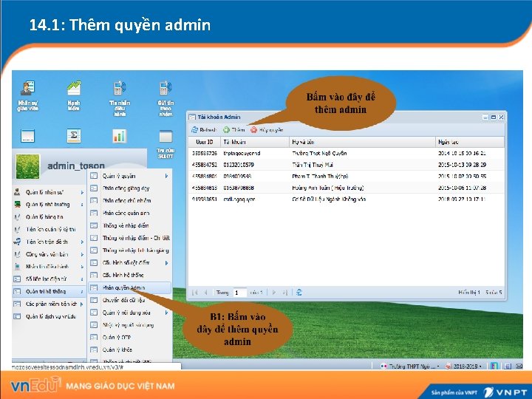The height and width of the screenshot is (399, 532).
Task: Click the admin_toson avatar picture
Action: click(x=28, y=166)
